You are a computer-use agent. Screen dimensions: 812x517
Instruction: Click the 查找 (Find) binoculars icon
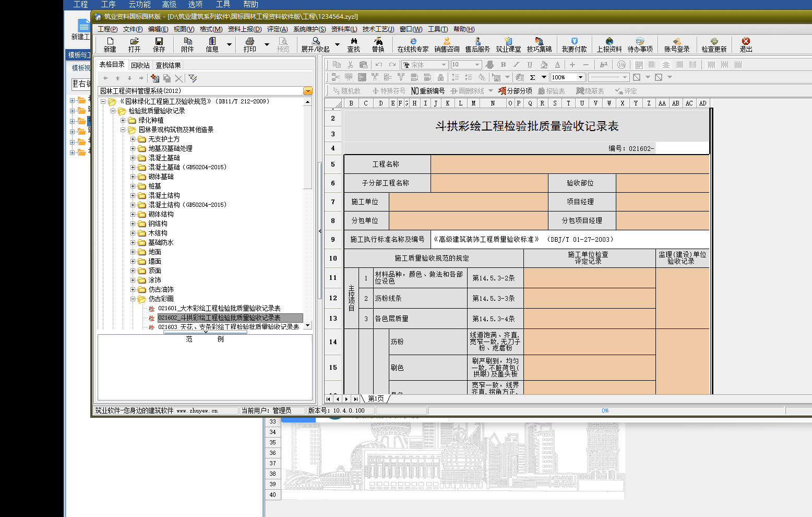[353, 44]
